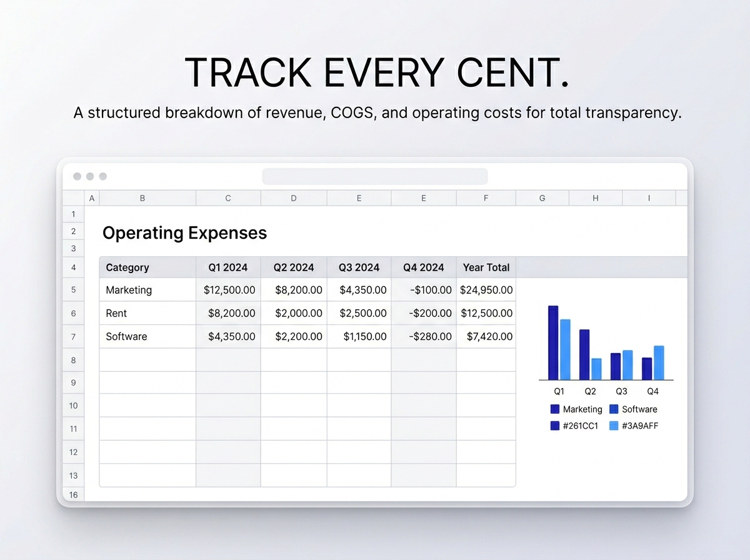
Task: Select the Year Total header cell
Action: 486,267
